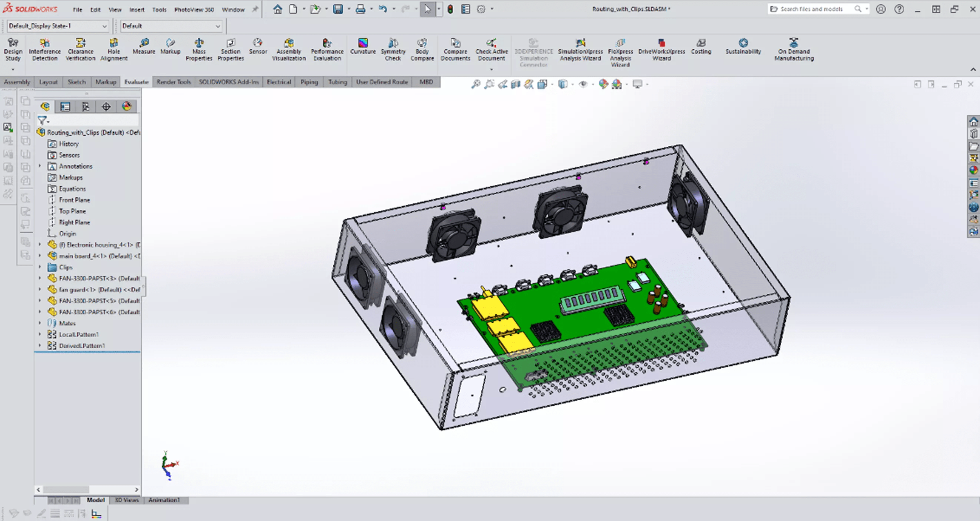Open the PhotoView 360 menu

click(x=194, y=9)
